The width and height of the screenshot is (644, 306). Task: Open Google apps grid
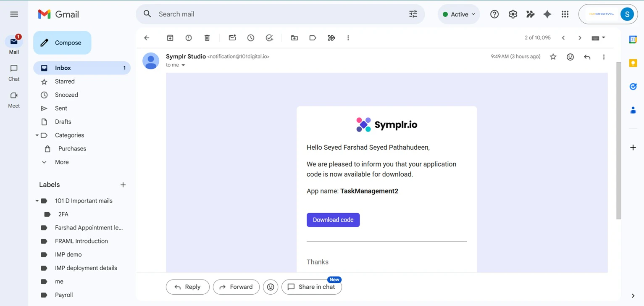565,14
